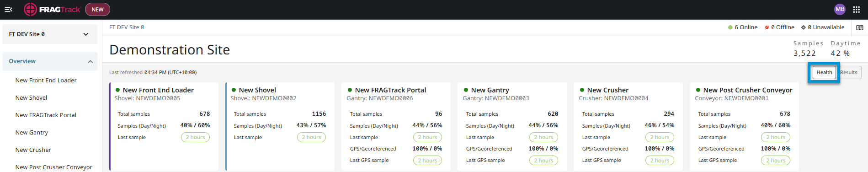868x172 pixels.
Task: Open the MB user avatar menu
Action: (x=840, y=9)
